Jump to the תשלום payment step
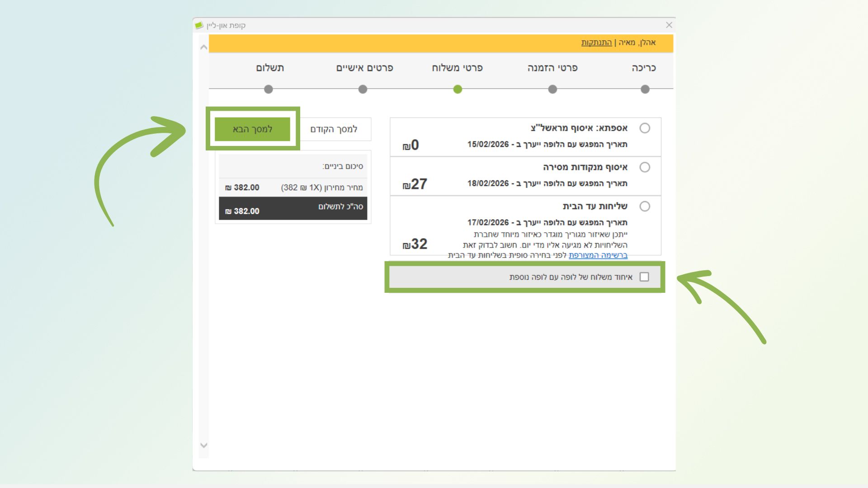 pos(270,68)
